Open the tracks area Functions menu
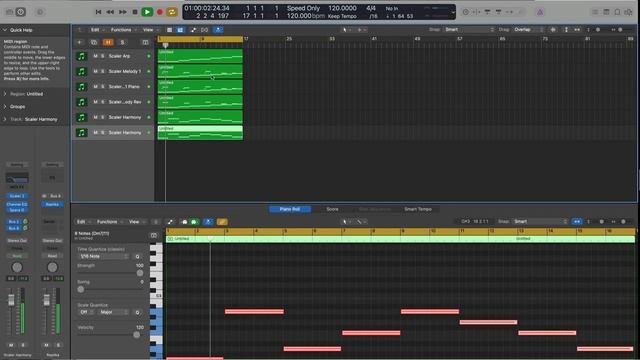Image resolution: width=640 pixels, height=360 pixels. click(x=123, y=30)
